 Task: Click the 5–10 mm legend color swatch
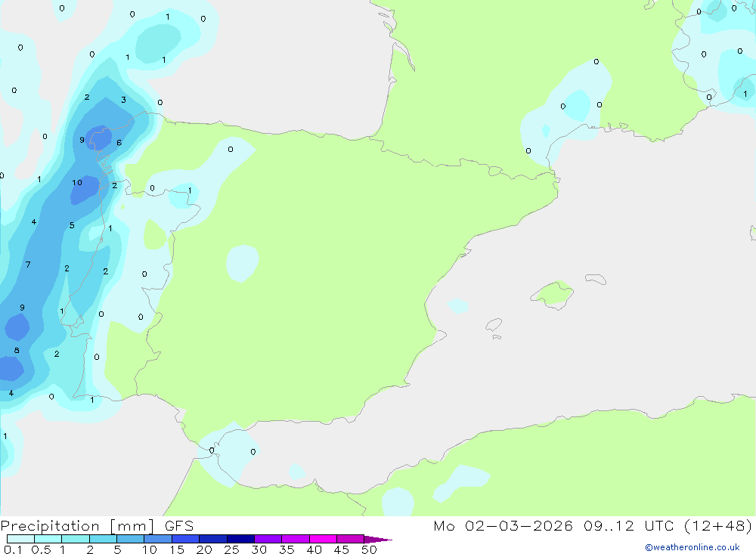point(130,539)
